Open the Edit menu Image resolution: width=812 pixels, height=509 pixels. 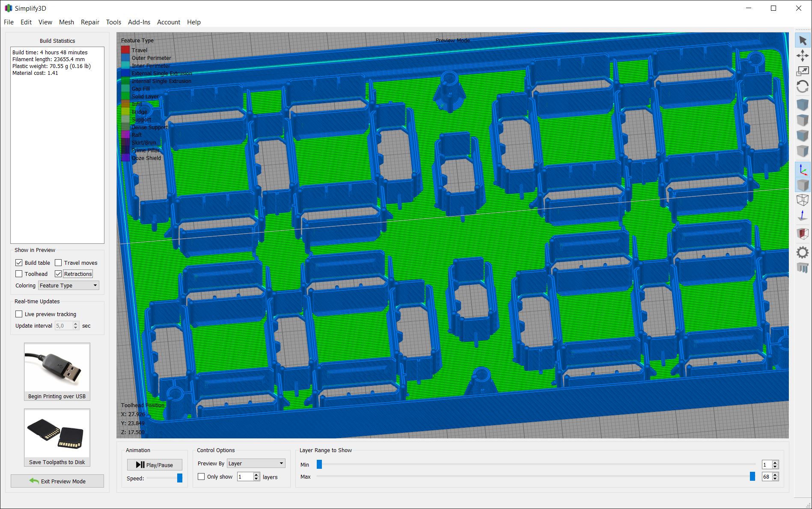26,22
